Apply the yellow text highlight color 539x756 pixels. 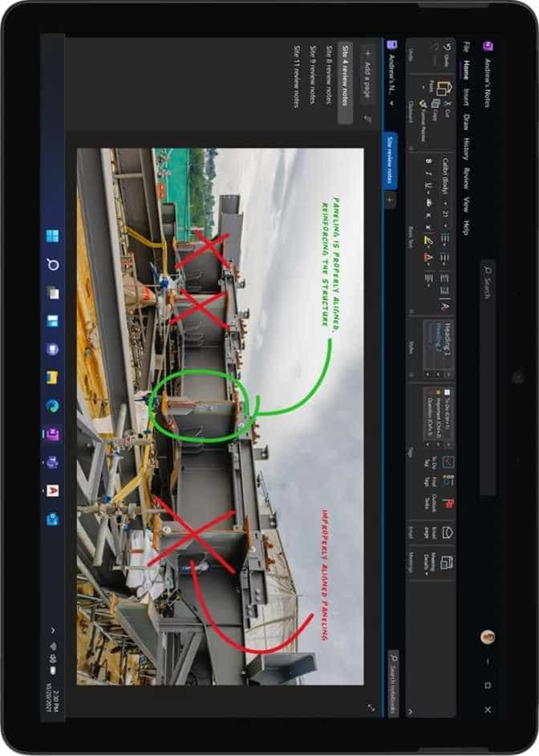(x=428, y=239)
